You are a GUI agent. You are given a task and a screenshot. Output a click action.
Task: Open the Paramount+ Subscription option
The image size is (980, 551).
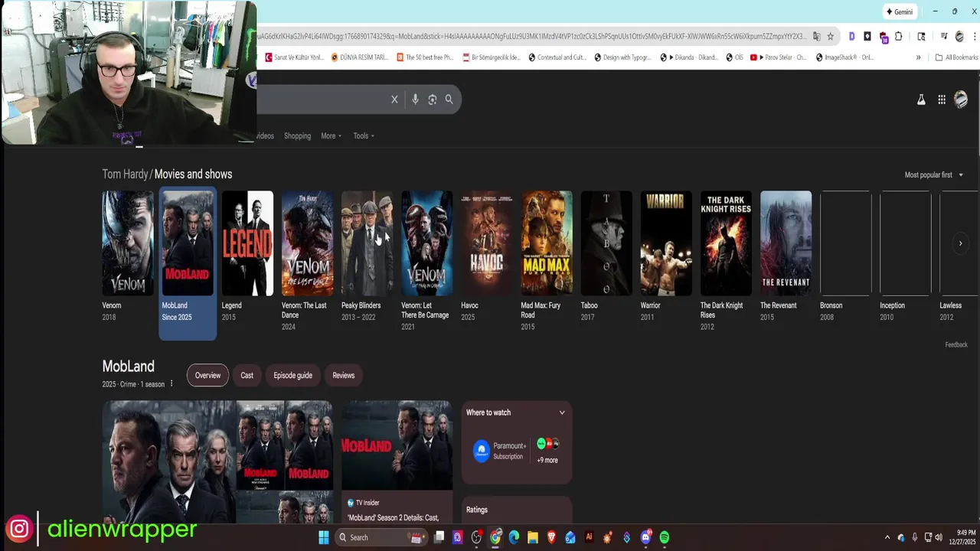[500, 451]
